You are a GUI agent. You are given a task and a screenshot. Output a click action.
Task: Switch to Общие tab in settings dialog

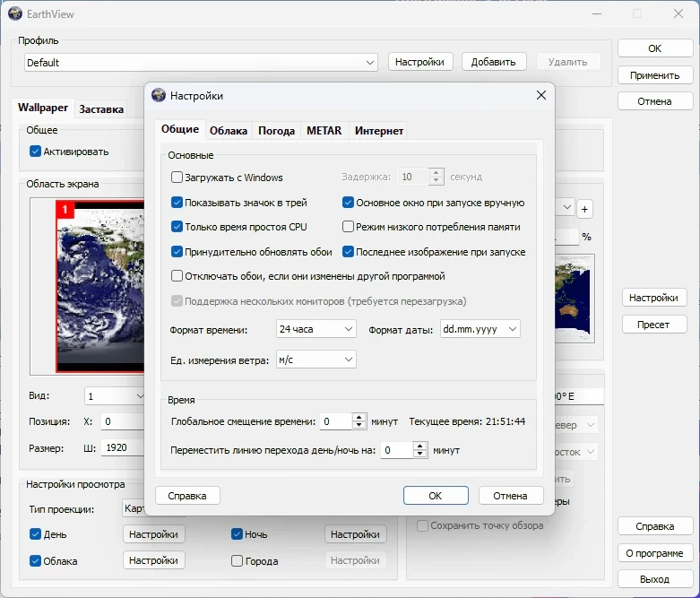(180, 129)
